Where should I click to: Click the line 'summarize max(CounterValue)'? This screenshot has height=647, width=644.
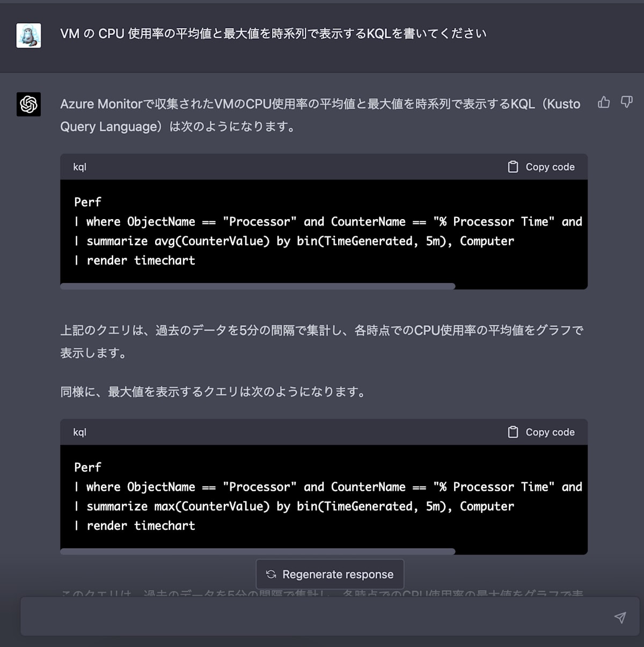tap(294, 506)
